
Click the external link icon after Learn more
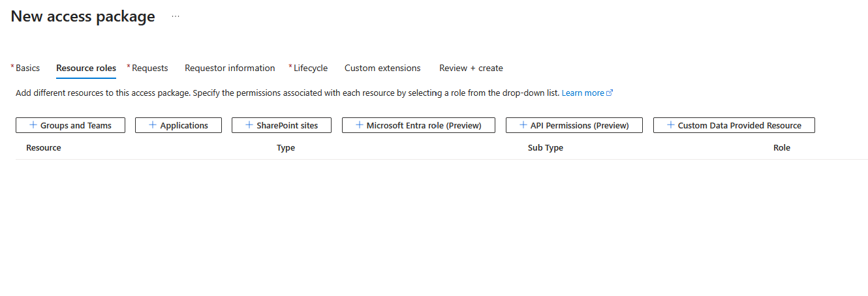pyautogui.click(x=610, y=93)
